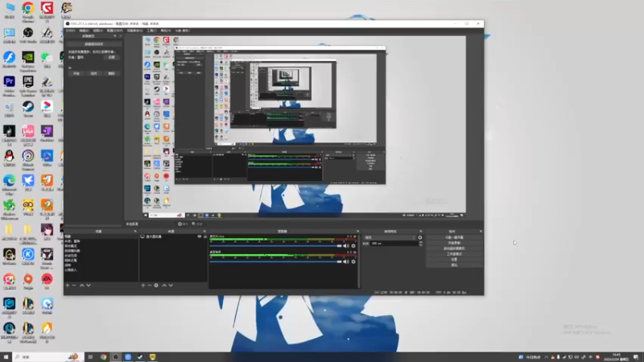Screen dimensions: 644x362
Task: Move source up in the Sources panel
Action: pyautogui.click(x=164, y=286)
